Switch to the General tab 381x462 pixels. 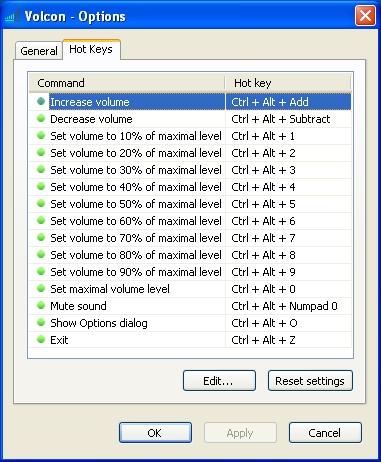(39, 51)
